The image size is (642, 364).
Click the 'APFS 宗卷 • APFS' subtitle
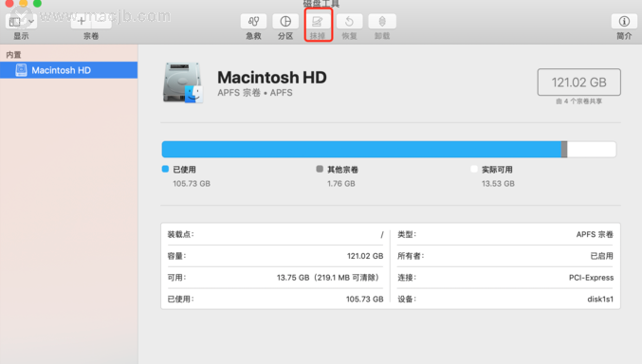255,93
